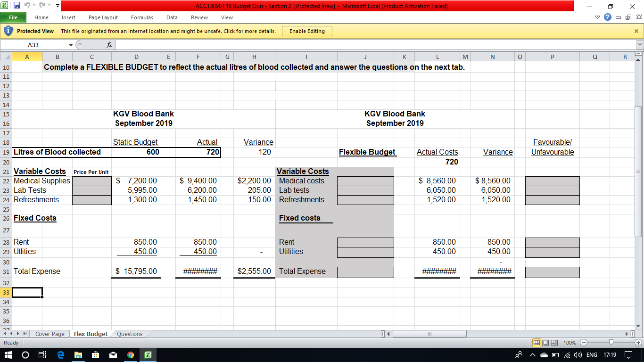Expand the Redo history dropdown arrow
The width and height of the screenshot is (644, 362).
coord(49,6)
